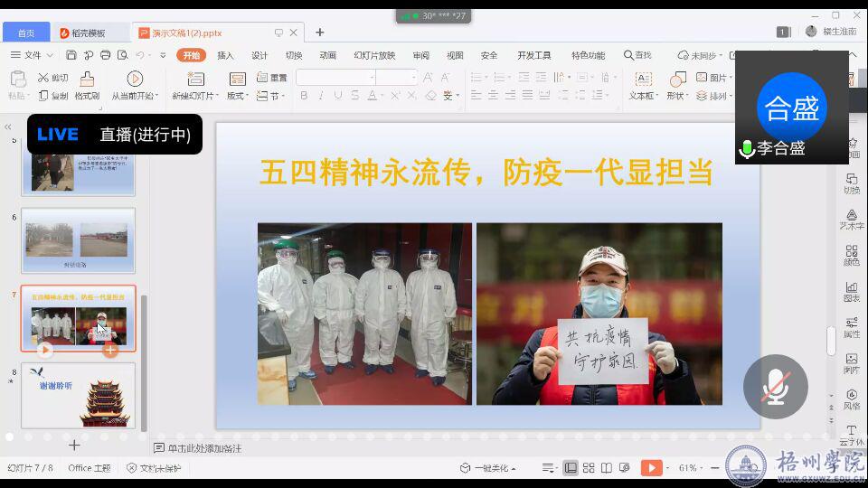Add new slide with plus below thumbnails
Screen dimensions: 868x488
pos(74,445)
